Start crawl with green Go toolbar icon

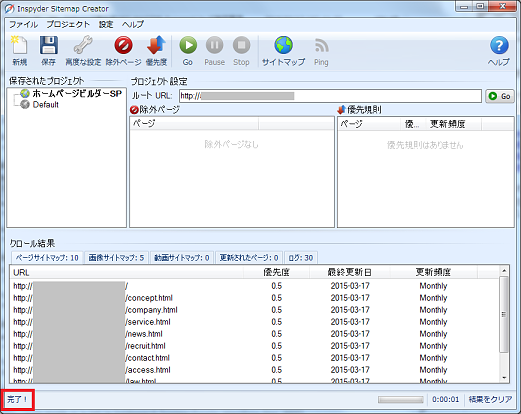[x=188, y=51]
